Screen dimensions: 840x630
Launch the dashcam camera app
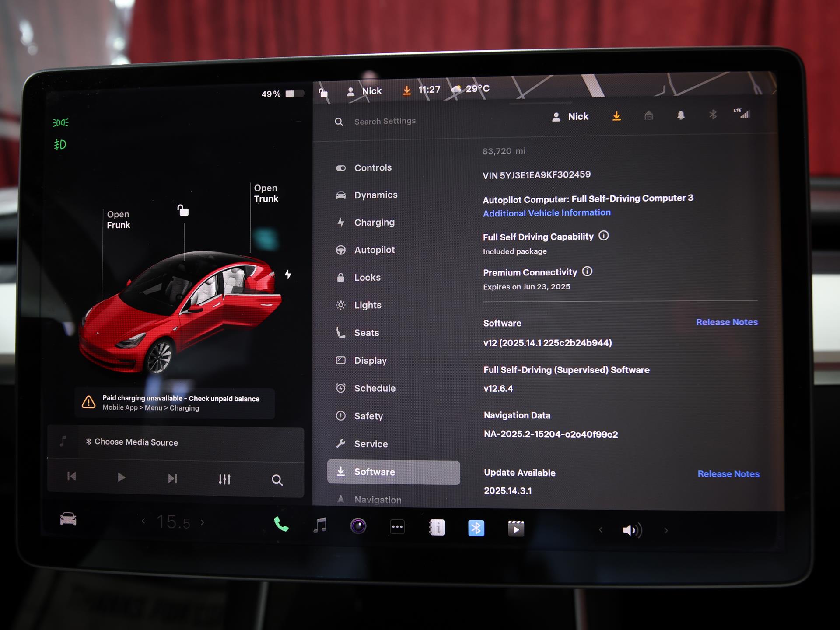click(x=358, y=526)
